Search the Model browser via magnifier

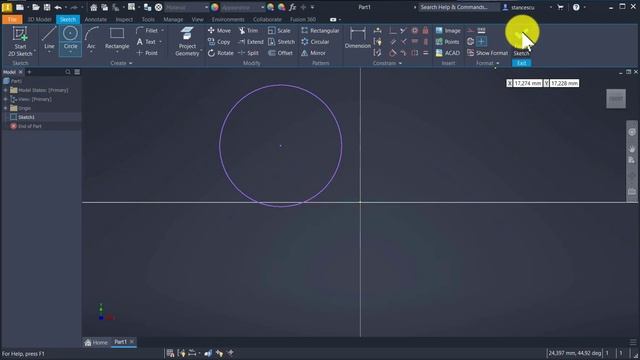[x=68, y=72]
